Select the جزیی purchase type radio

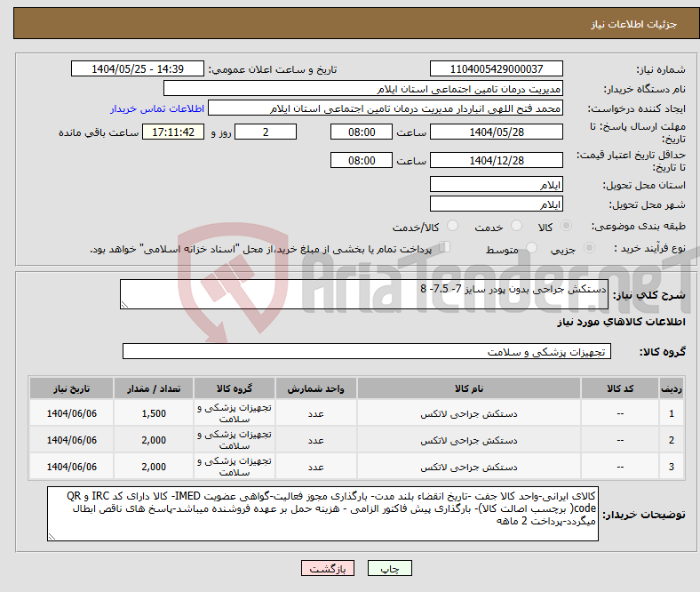coord(589,247)
